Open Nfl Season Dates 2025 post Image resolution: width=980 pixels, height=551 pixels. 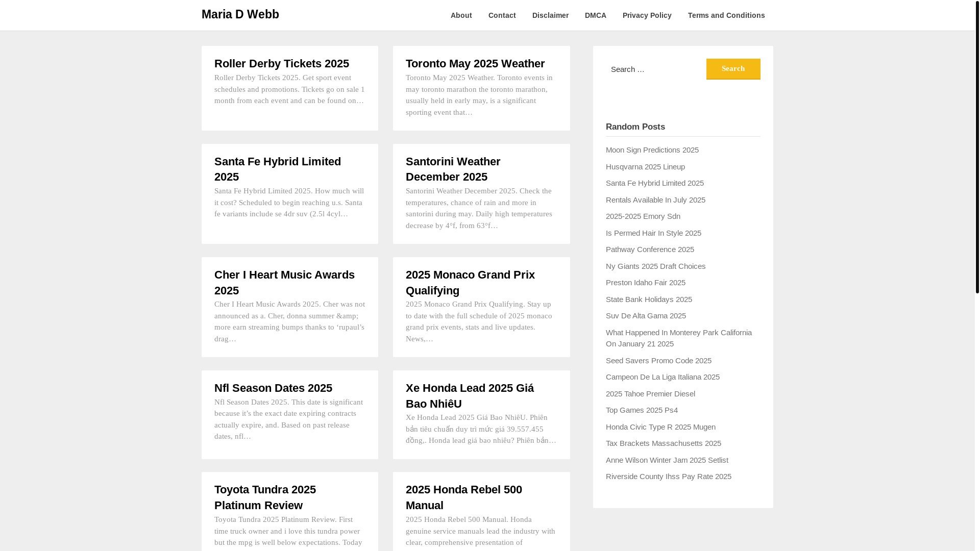(273, 388)
